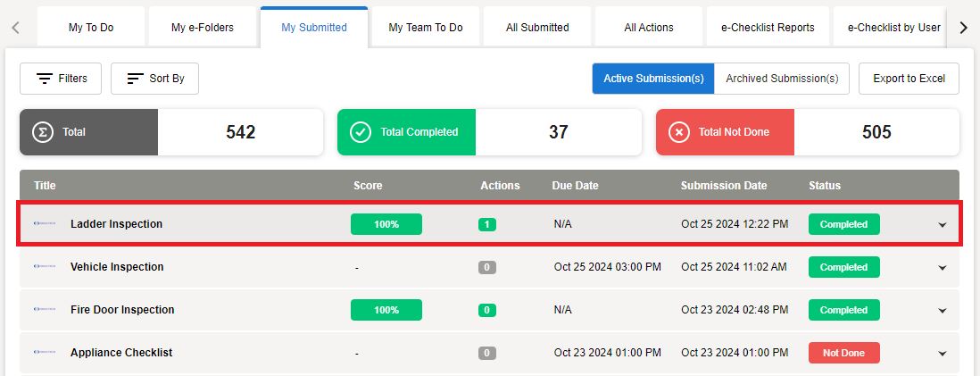Open the e-Checklist Reports tab
980x376 pixels.
click(768, 28)
